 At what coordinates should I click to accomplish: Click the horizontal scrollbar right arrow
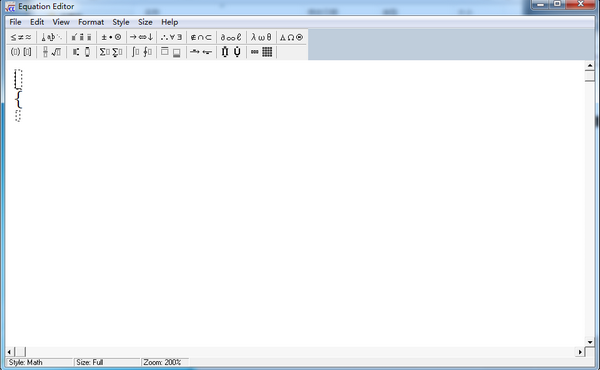click(x=580, y=352)
